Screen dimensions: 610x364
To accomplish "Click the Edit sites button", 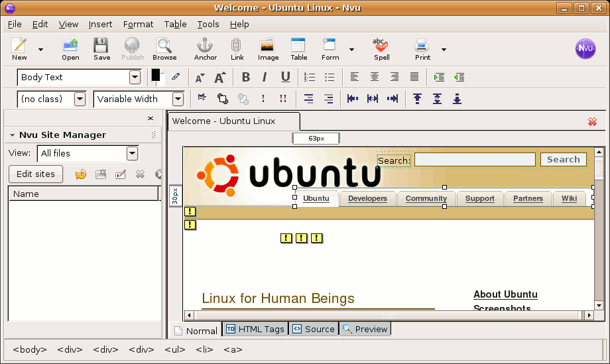I will point(35,174).
